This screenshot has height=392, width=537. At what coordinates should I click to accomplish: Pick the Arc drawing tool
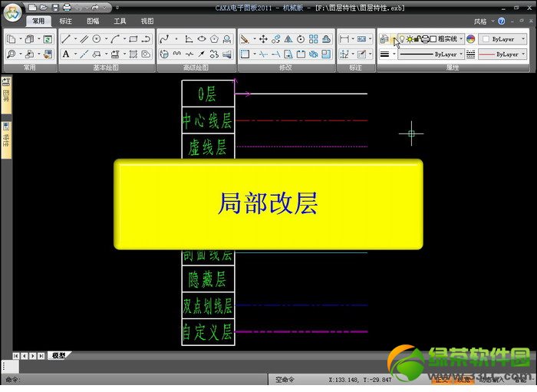pyautogui.click(x=115, y=39)
